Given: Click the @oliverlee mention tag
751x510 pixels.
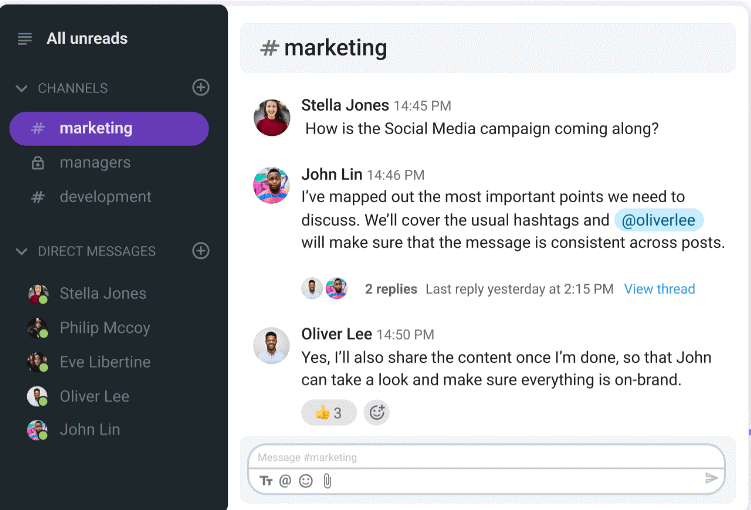Looking at the screenshot, I should pyautogui.click(x=659, y=220).
